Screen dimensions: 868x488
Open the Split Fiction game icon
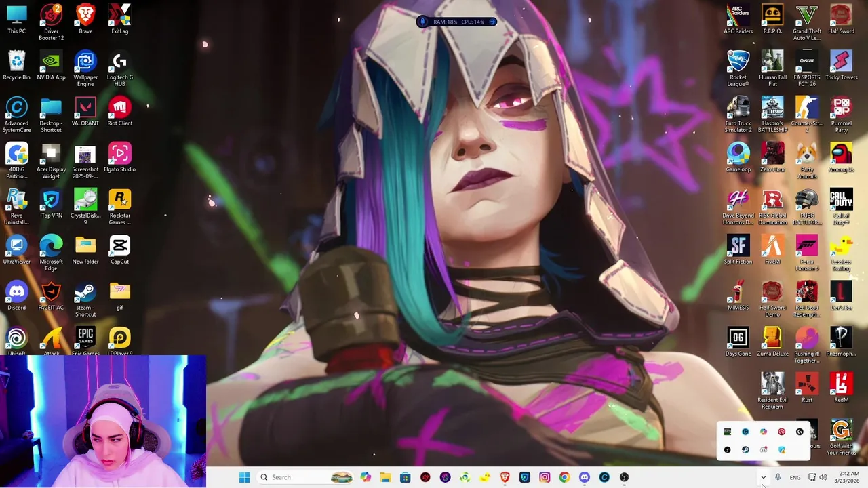pyautogui.click(x=738, y=250)
